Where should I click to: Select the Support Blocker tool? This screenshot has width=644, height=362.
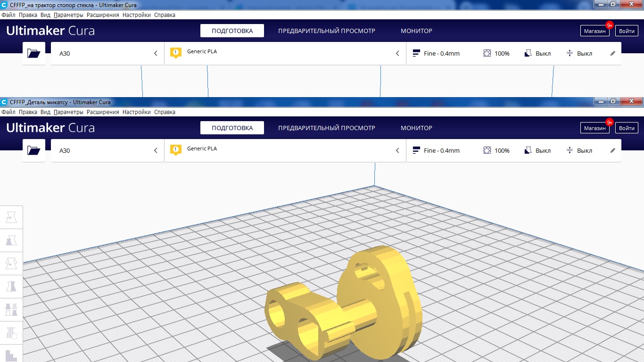click(x=11, y=333)
